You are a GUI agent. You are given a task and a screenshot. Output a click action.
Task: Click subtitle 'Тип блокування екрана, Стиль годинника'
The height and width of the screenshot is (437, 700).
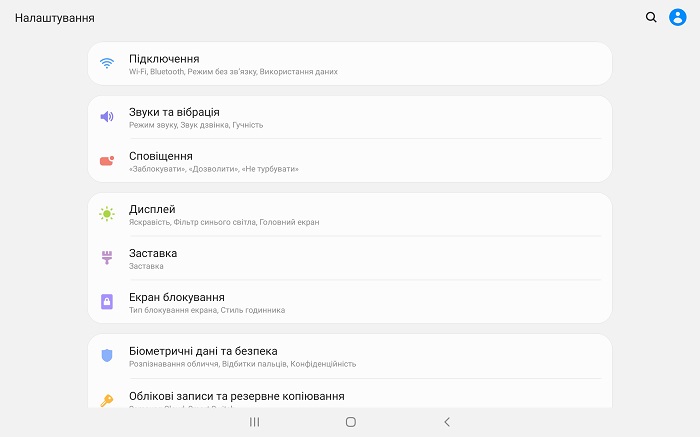pos(207,310)
